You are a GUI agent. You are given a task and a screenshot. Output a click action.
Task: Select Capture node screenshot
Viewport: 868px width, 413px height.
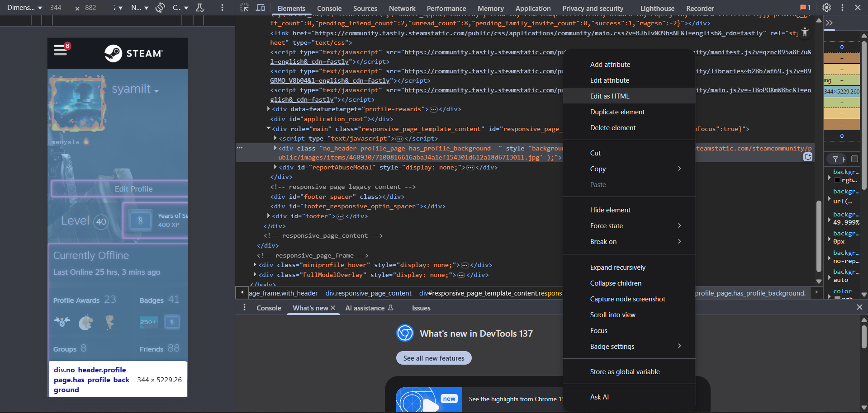[629, 299]
